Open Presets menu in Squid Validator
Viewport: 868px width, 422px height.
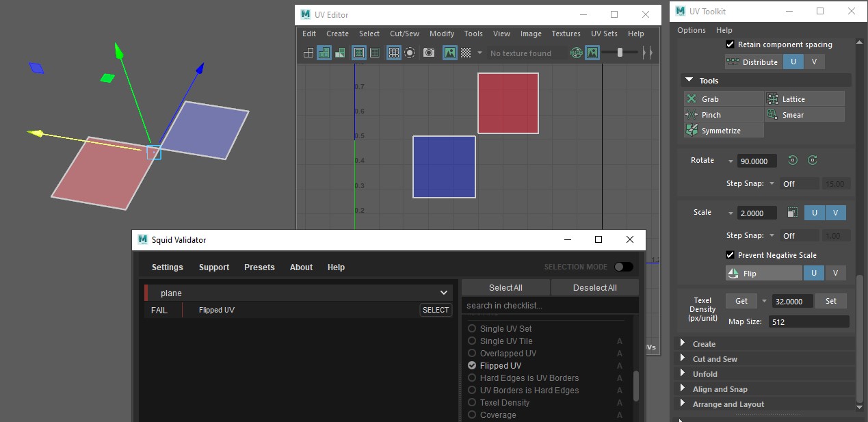[259, 267]
